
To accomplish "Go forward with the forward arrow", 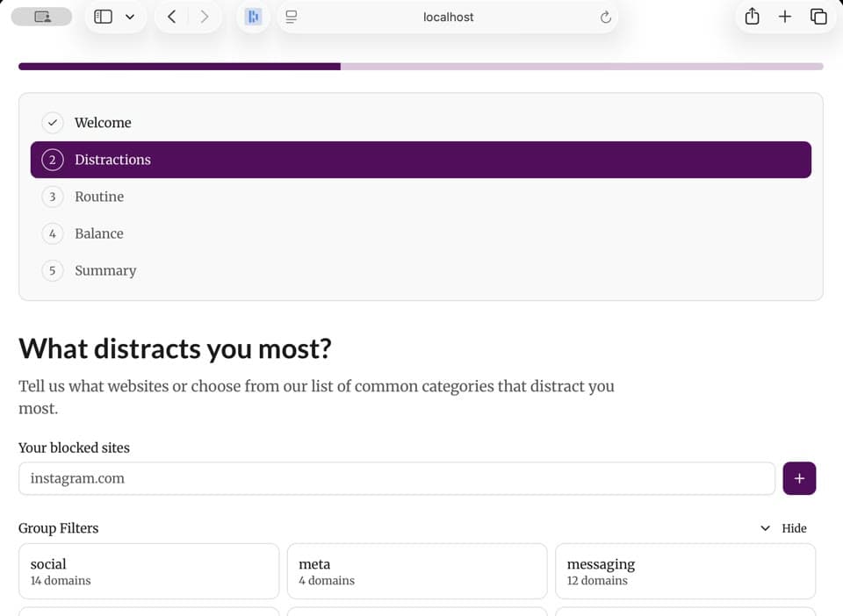I will pyautogui.click(x=205, y=17).
